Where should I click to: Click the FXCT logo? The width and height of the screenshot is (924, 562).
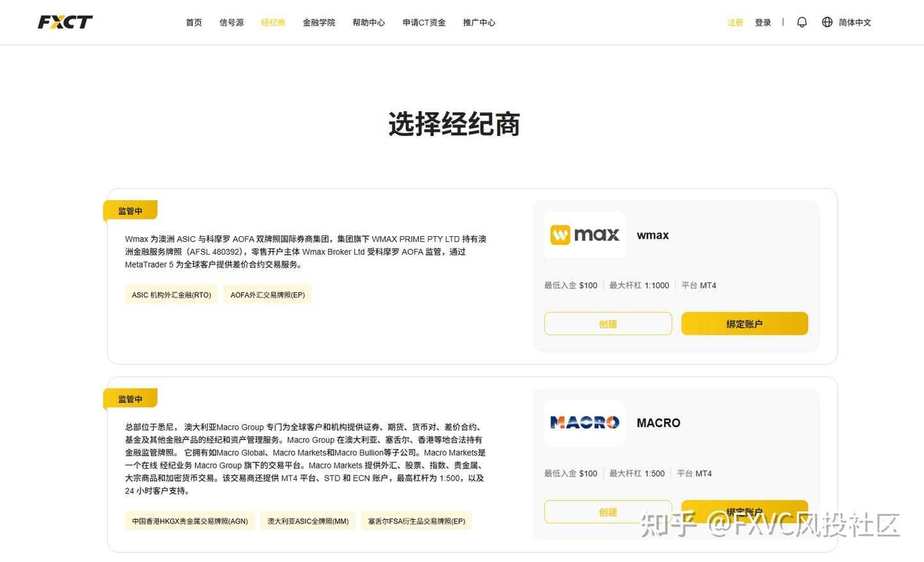click(65, 22)
